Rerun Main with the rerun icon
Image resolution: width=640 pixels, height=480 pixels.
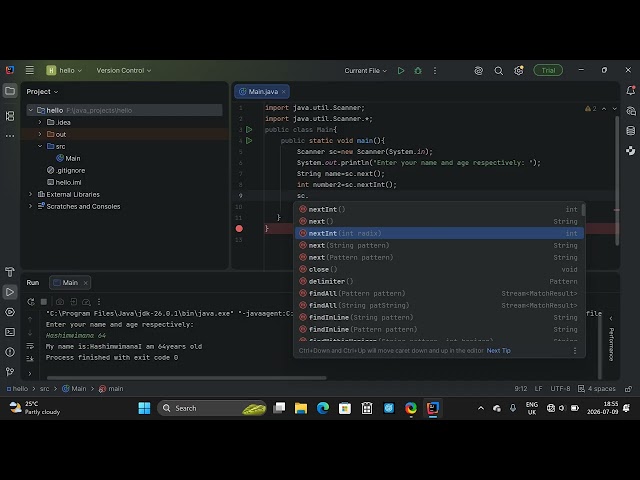click(x=31, y=302)
